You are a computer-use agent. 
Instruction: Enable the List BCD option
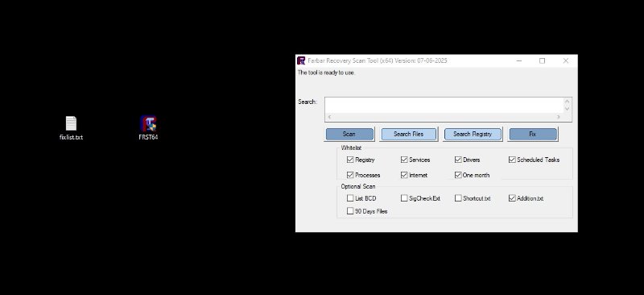click(x=350, y=198)
